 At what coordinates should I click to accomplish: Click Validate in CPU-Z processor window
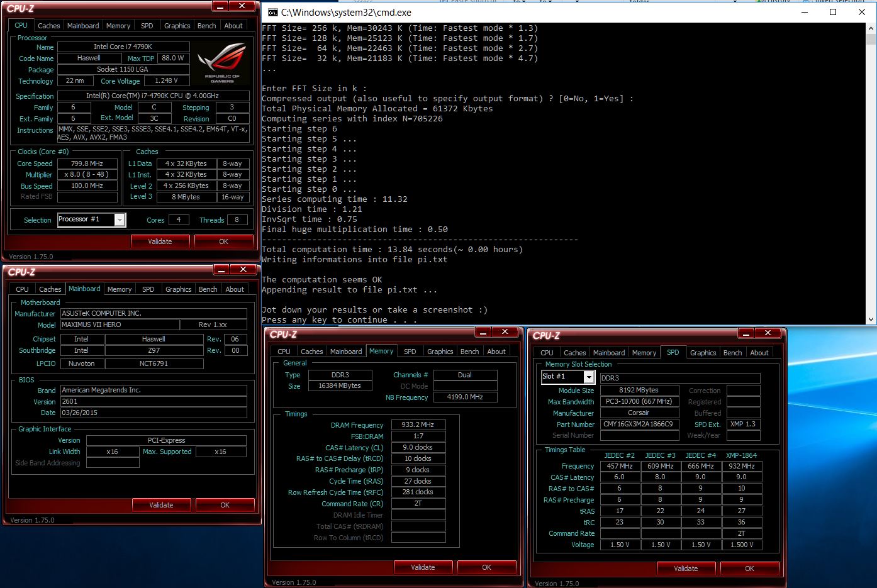coord(160,241)
